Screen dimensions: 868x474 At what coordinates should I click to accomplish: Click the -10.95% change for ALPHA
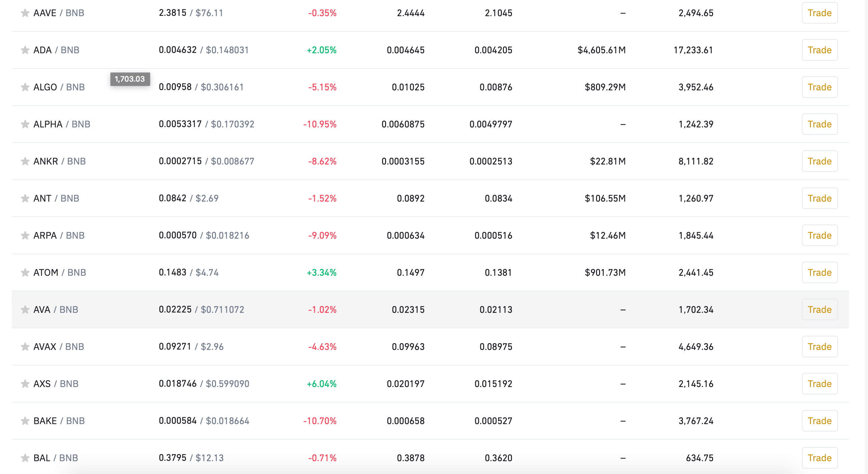coord(320,124)
